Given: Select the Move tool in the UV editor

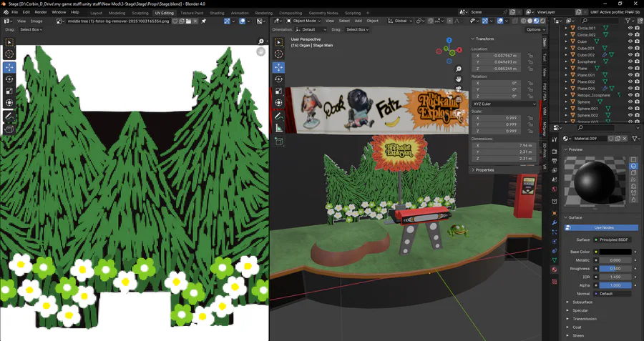Looking at the screenshot, I should (x=9, y=67).
